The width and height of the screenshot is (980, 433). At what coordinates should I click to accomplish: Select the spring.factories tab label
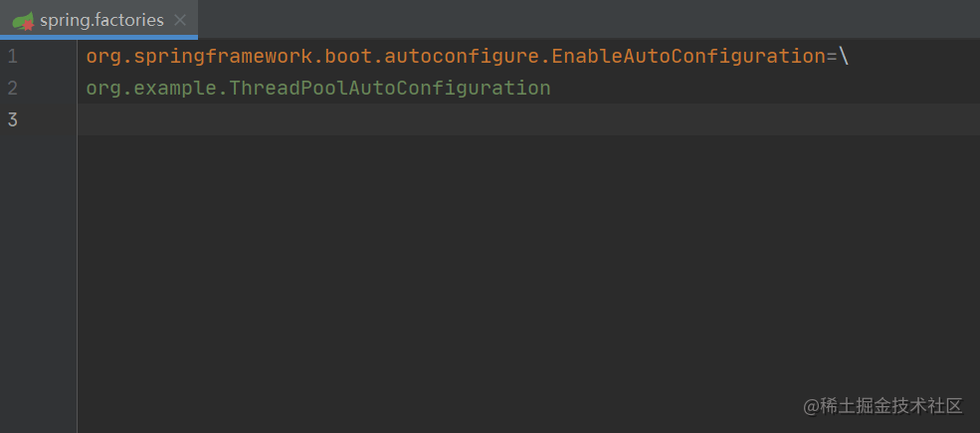[101, 20]
